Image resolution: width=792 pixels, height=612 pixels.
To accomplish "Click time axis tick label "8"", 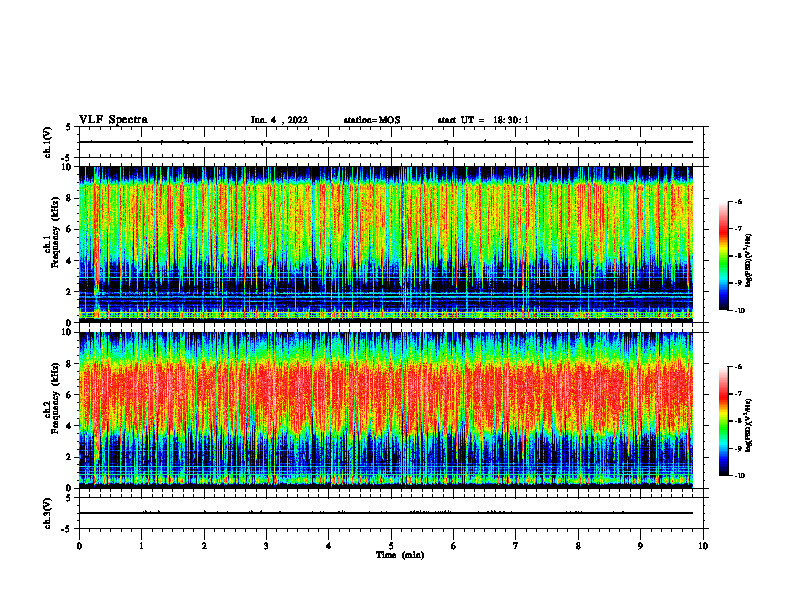I will tap(578, 546).
